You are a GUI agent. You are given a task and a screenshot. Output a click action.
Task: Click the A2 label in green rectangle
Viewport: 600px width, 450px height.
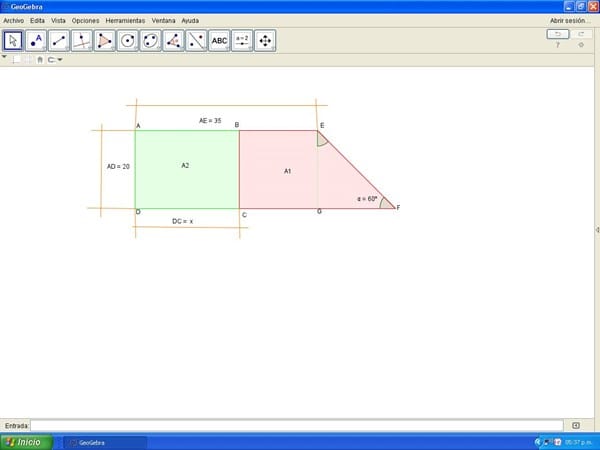click(x=185, y=165)
